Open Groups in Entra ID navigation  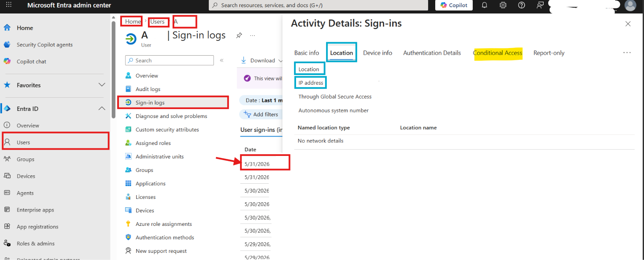(25, 159)
